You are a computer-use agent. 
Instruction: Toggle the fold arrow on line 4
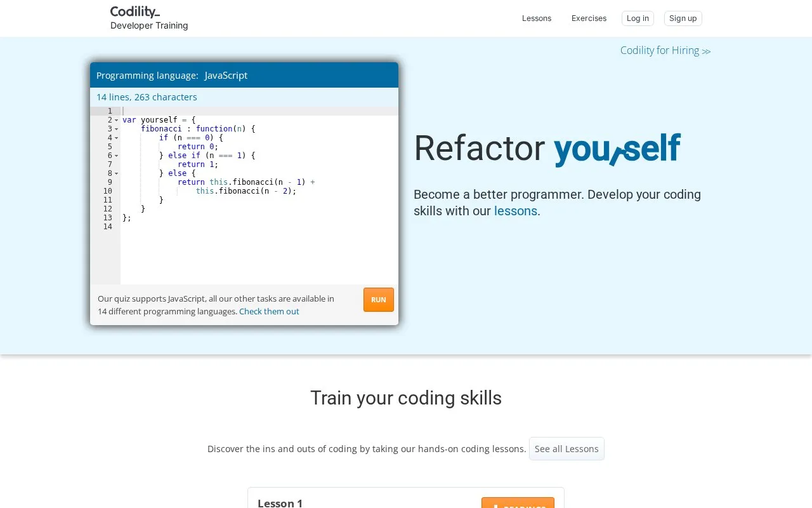pyautogui.click(x=117, y=138)
